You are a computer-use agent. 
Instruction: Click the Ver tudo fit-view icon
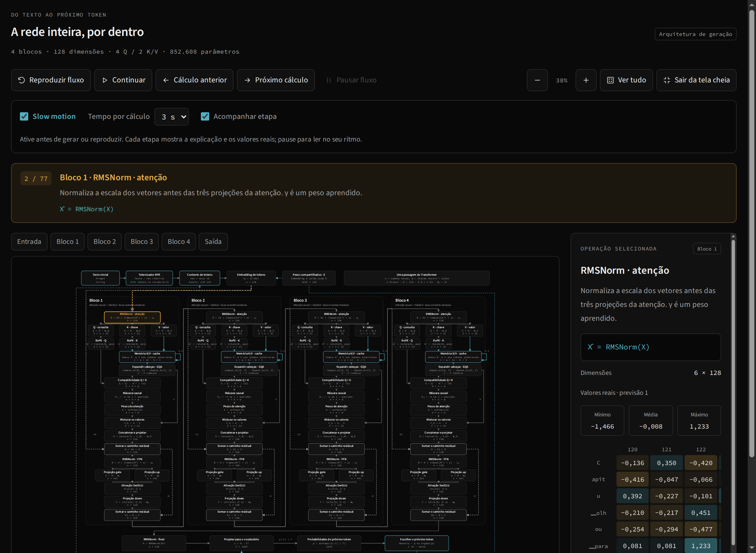(610, 80)
